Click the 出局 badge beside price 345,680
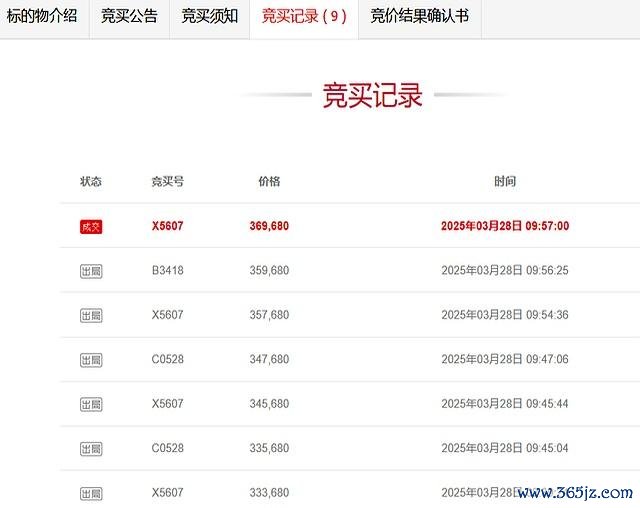The width and height of the screenshot is (640, 508). 91,404
